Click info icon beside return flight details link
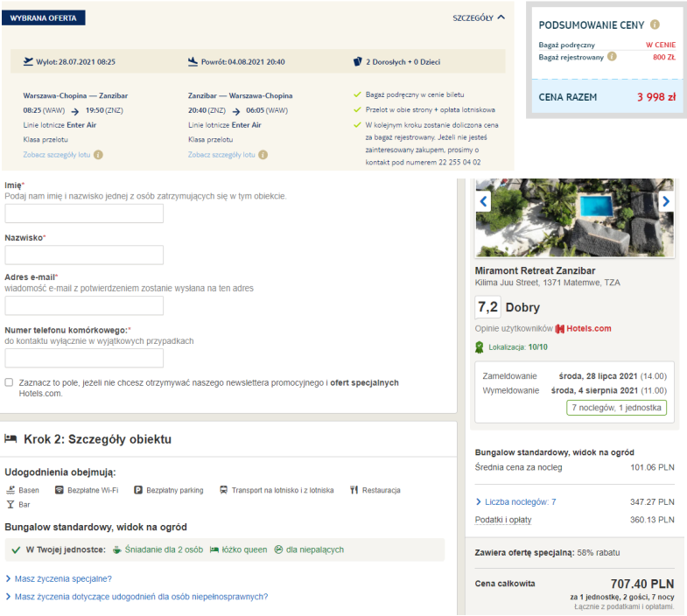687x616 pixels. pos(263,155)
